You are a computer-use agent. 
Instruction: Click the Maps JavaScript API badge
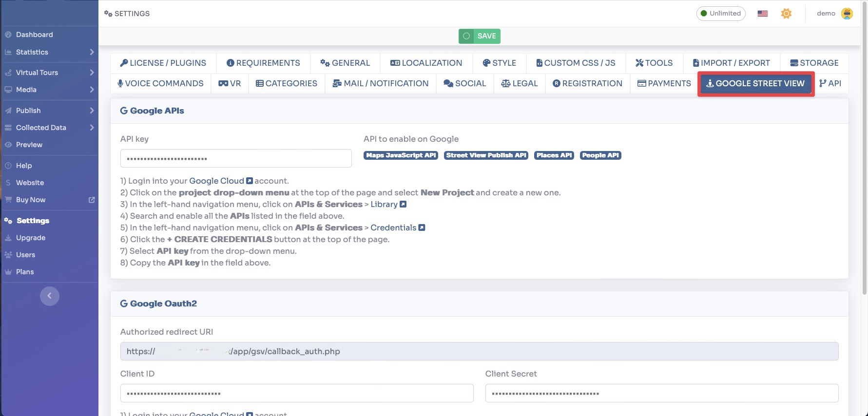pos(401,155)
